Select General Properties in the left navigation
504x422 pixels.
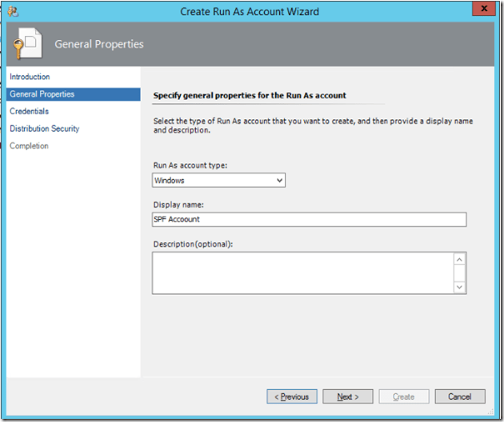[x=42, y=94]
